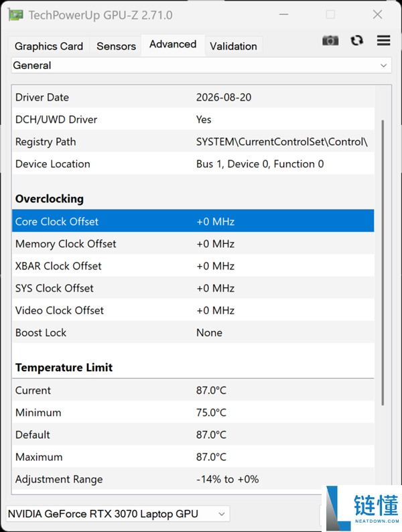Click the Temperature Limit section header
This screenshot has height=532, width=402.
coord(64,367)
